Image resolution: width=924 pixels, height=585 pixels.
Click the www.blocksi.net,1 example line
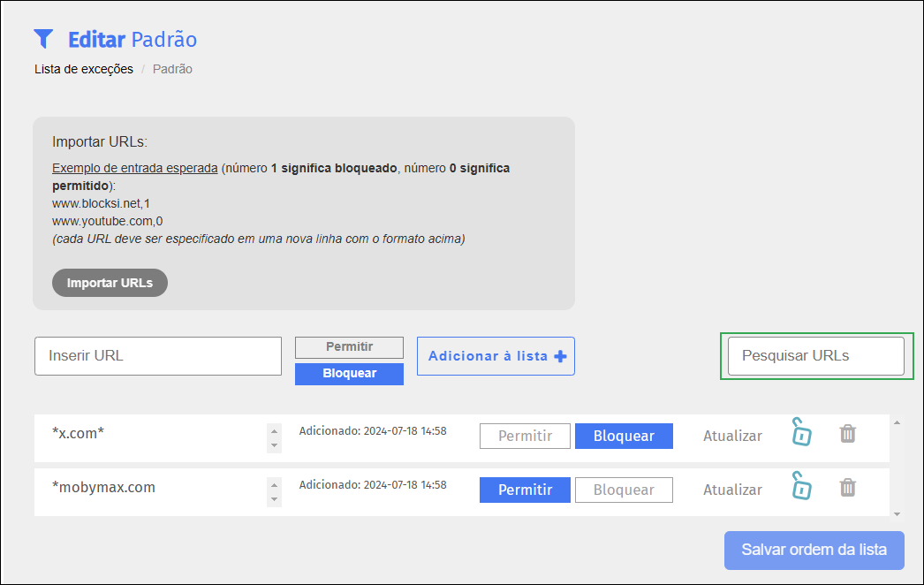click(101, 203)
